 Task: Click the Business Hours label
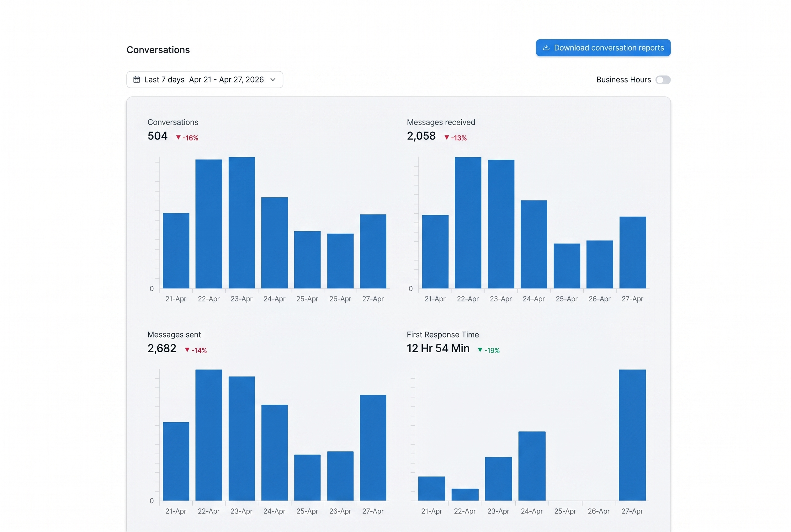point(624,80)
